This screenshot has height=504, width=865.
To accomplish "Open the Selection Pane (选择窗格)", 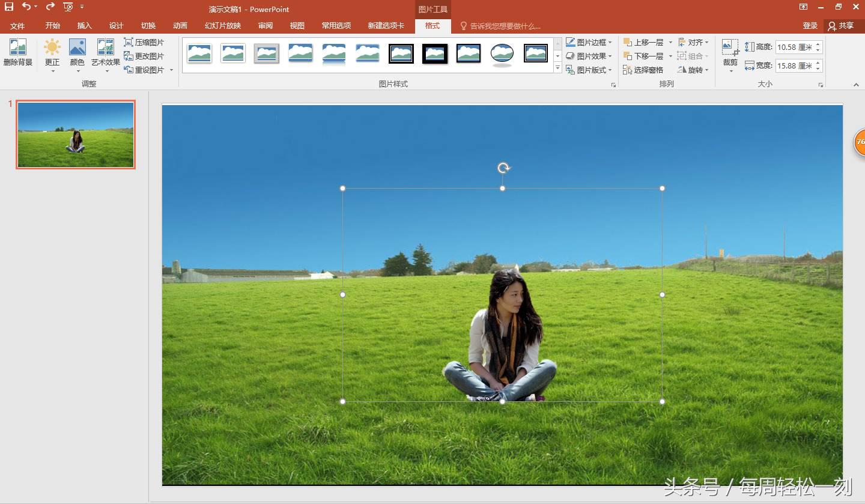I will pos(643,70).
